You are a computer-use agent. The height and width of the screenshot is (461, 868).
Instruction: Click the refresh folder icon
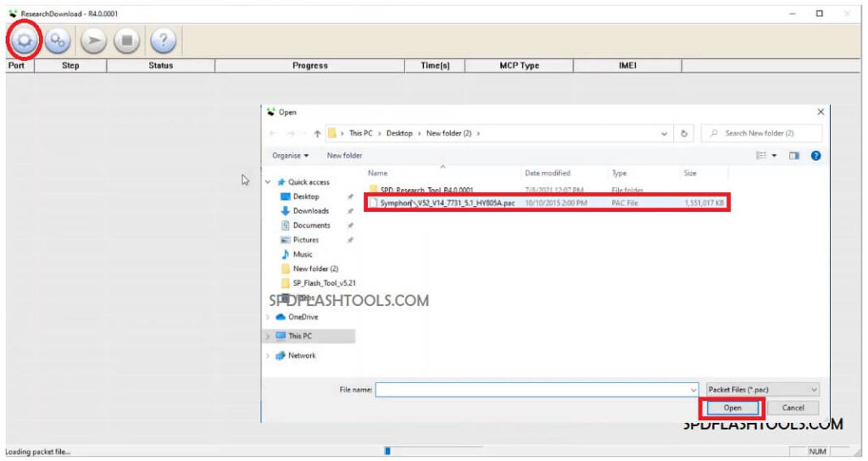pos(683,134)
